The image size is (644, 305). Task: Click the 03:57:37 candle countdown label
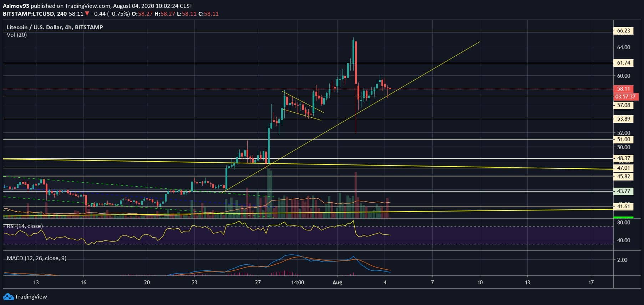point(625,97)
